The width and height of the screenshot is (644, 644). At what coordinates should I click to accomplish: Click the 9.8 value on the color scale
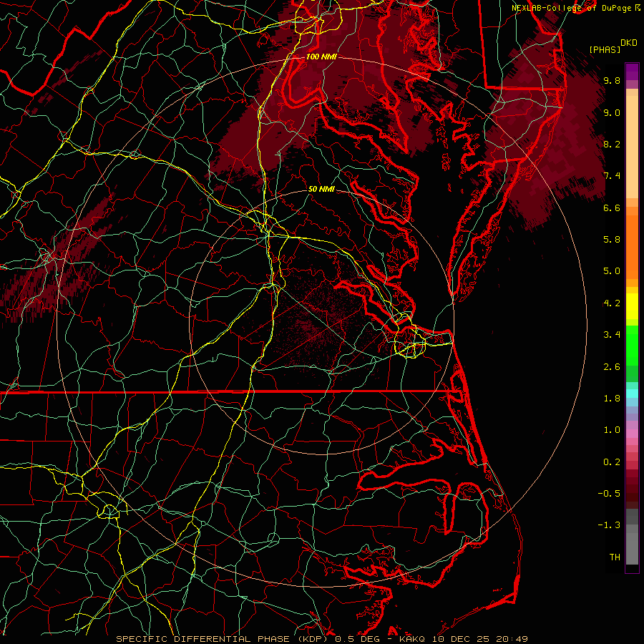point(612,80)
